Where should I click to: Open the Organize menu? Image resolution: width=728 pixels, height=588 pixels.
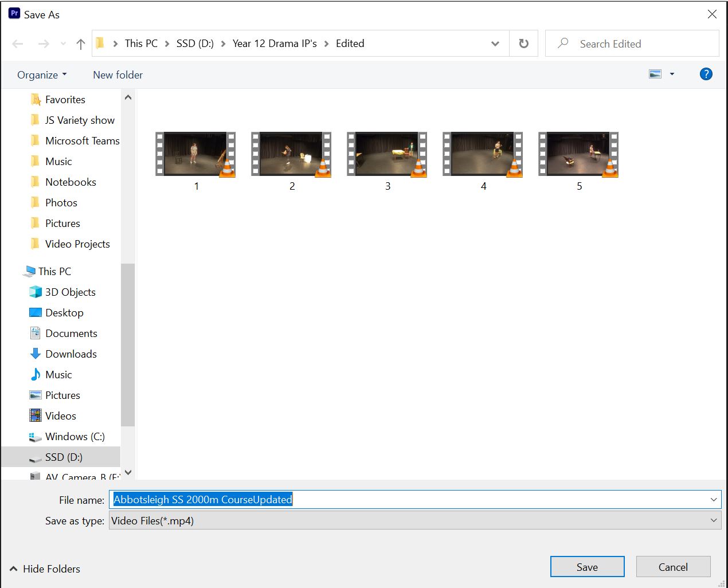click(x=41, y=75)
